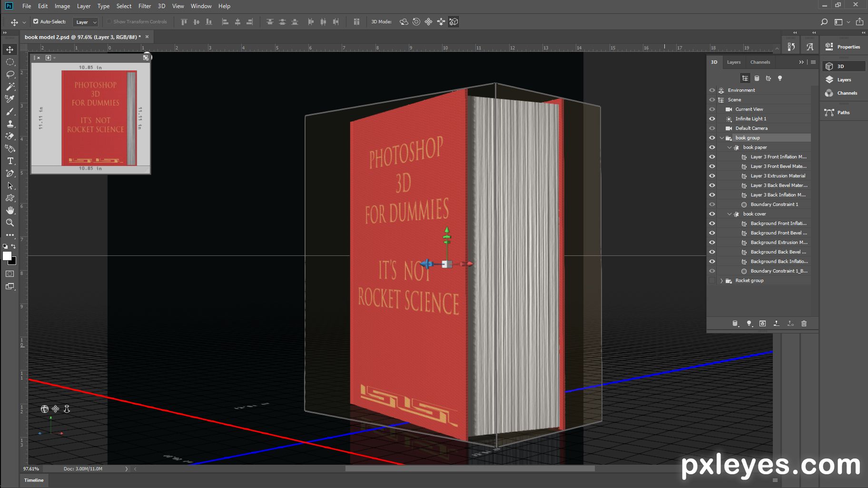This screenshot has height=488, width=868.
Task: Choose Roll 3D Object mode
Action: click(416, 22)
